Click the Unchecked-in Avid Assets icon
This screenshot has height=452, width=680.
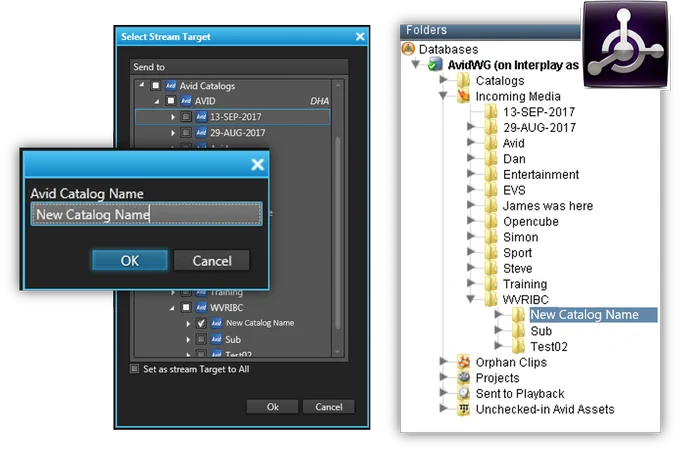tap(464, 409)
